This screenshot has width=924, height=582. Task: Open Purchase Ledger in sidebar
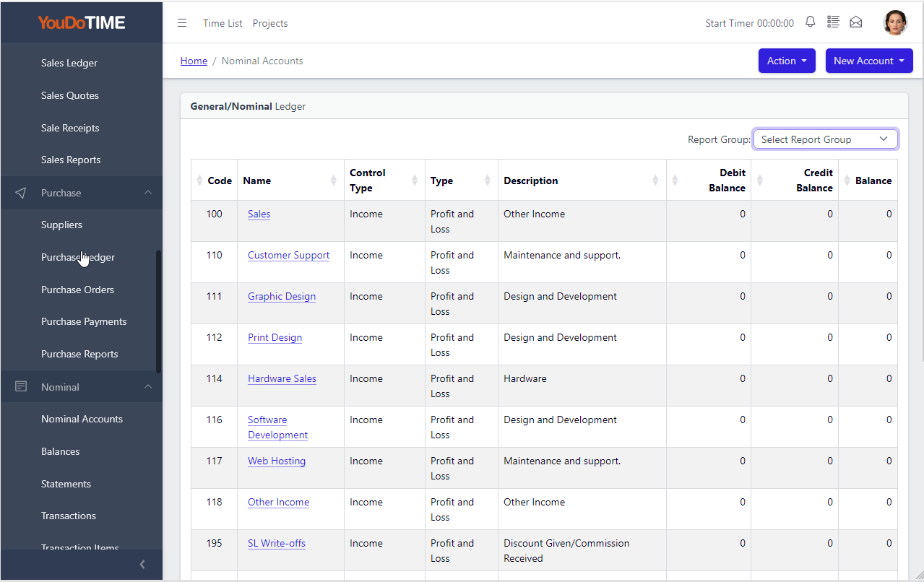78,257
